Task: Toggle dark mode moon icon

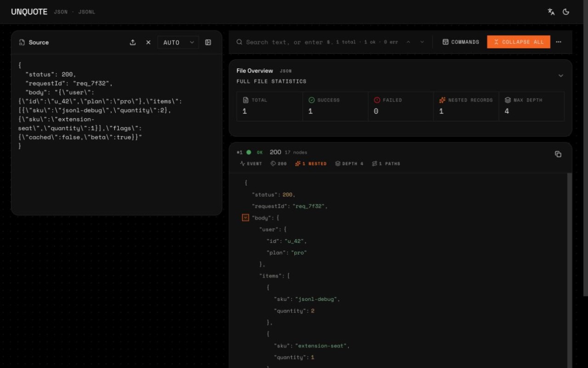Action: [x=566, y=12]
